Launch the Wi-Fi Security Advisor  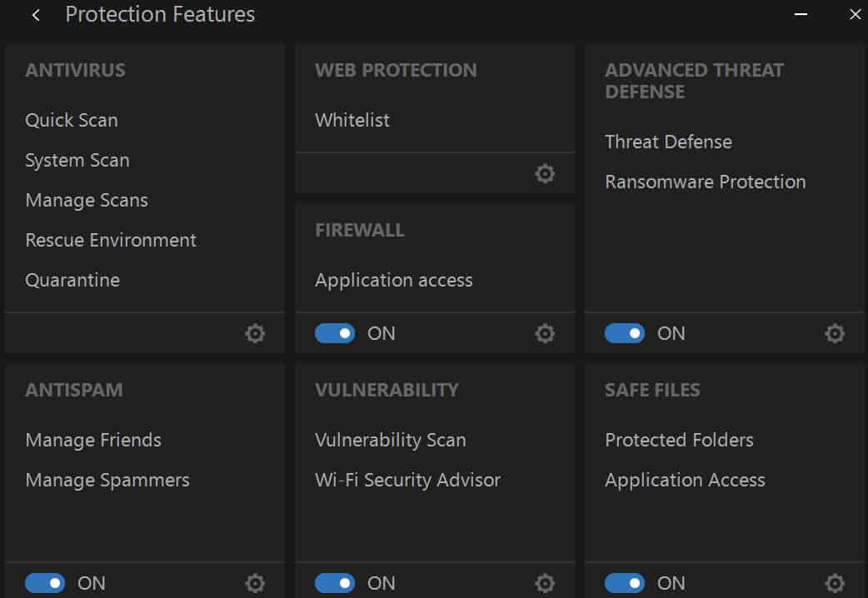coord(407,480)
